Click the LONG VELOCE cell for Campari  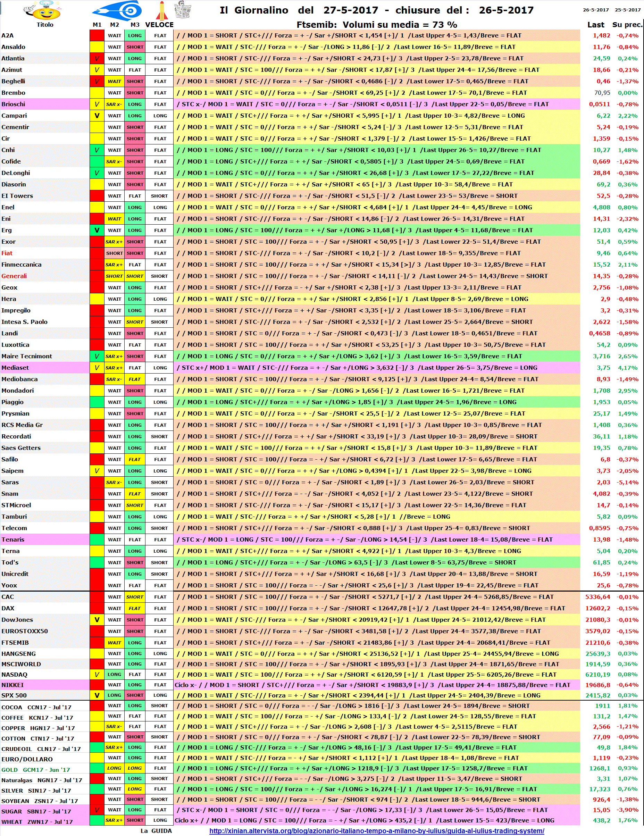pos(160,116)
